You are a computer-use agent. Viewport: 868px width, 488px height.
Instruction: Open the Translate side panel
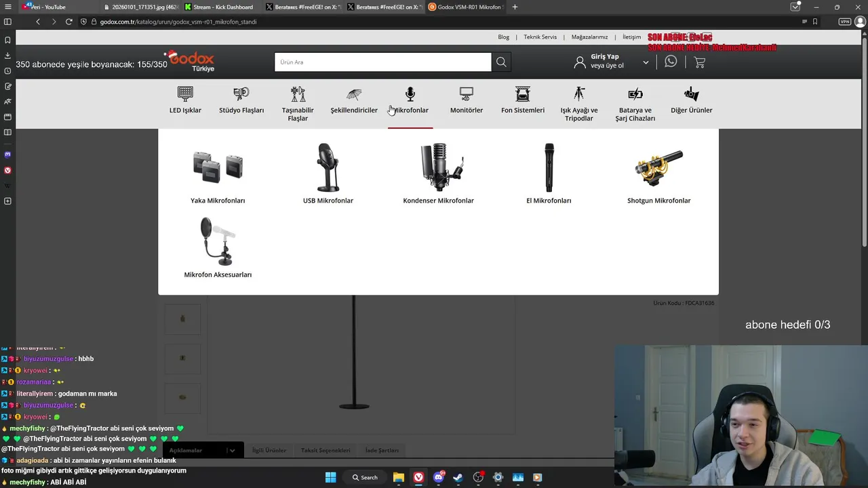[x=7, y=102]
